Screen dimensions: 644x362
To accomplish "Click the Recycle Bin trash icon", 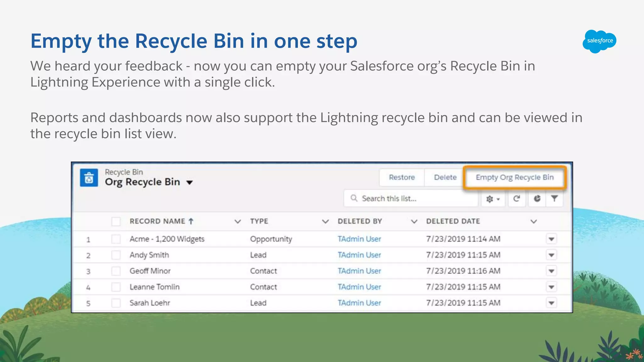I will pos(89,178).
